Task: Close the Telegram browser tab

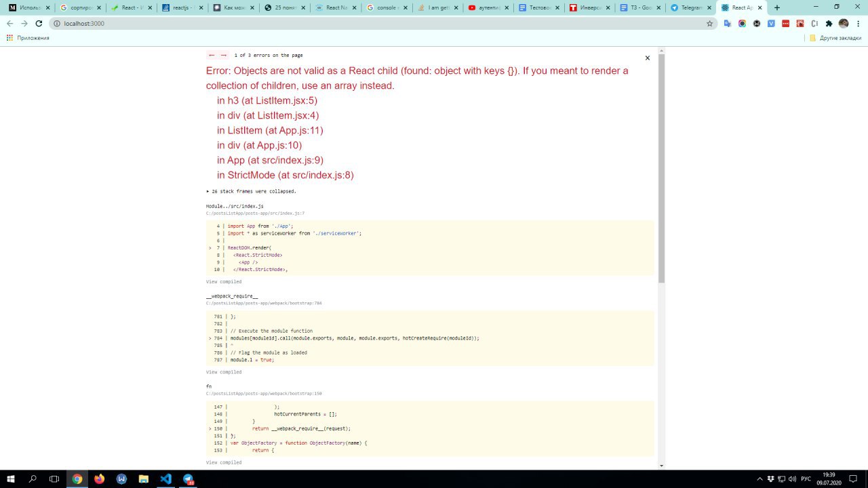Action: tap(709, 7)
